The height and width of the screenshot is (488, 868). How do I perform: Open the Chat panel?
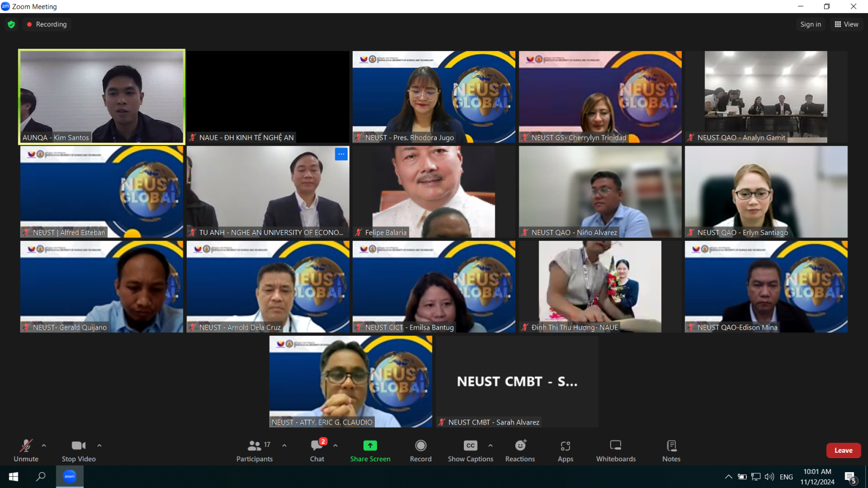tap(317, 451)
